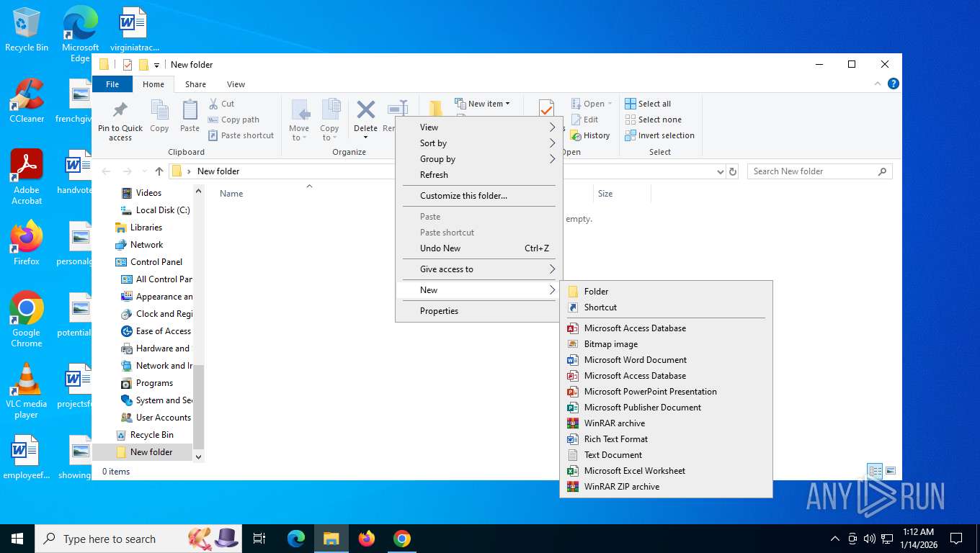Click the address bar Refresh button
Viewport: 980px width, 553px height.
click(733, 171)
